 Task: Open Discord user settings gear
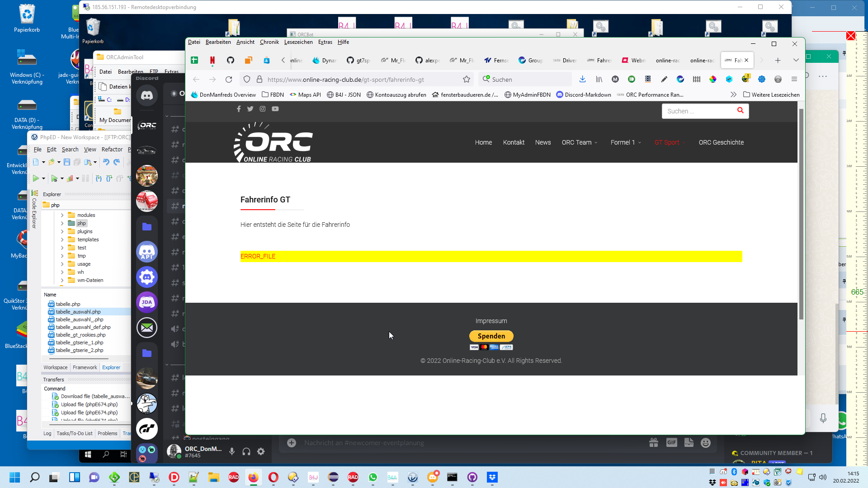[261, 451]
